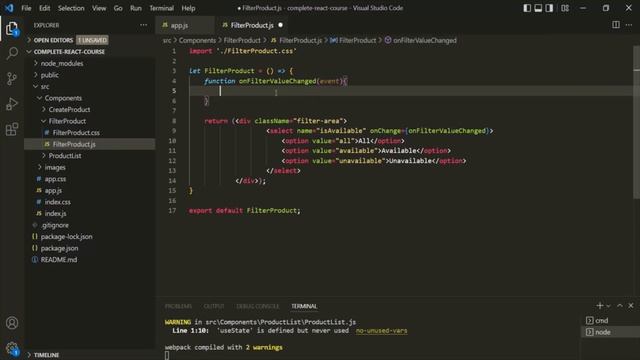The width and height of the screenshot is (640, 360).
Task: Close the terminal panel
Action: (x=631, y=305)
